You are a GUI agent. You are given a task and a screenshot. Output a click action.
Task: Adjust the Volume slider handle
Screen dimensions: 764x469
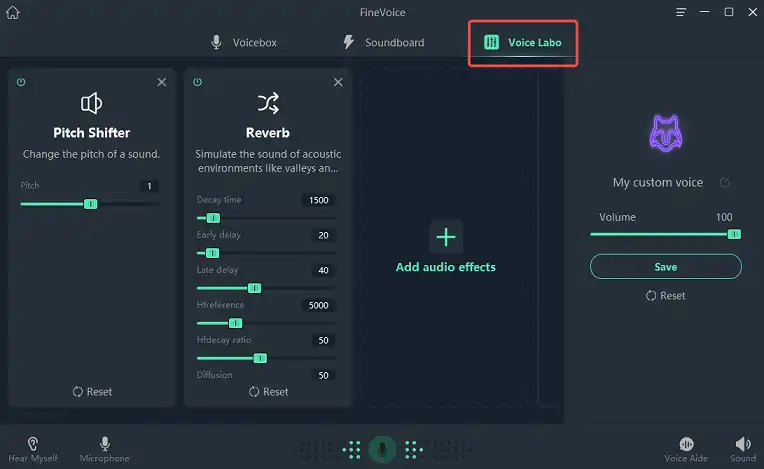point(734,234)
